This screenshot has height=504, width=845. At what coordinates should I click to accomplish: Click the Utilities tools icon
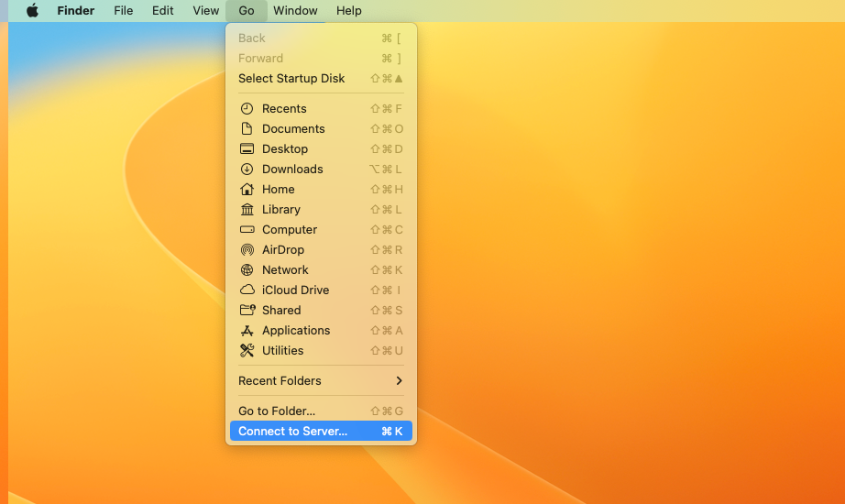pos(247,350)
